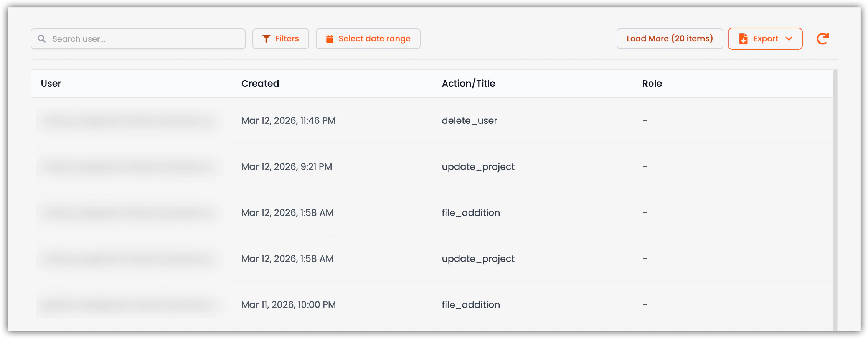Click the Export file download icon

[x=743, y=39]
